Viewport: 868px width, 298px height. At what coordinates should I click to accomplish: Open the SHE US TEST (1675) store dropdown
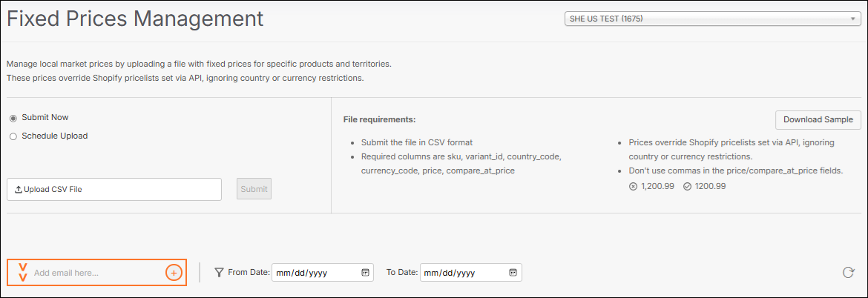[712, 19]
